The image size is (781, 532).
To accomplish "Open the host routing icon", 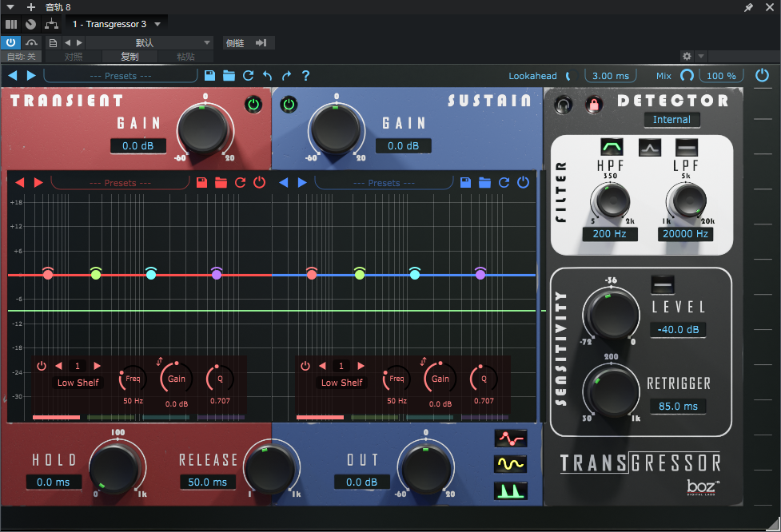I will click(x=51, y=24).
